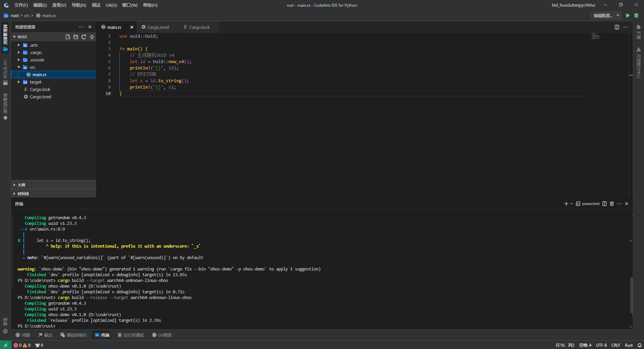Expand the 时间线 timeline section
The width and height of the screenshot is (644, 349).
[x=54, y=194]
